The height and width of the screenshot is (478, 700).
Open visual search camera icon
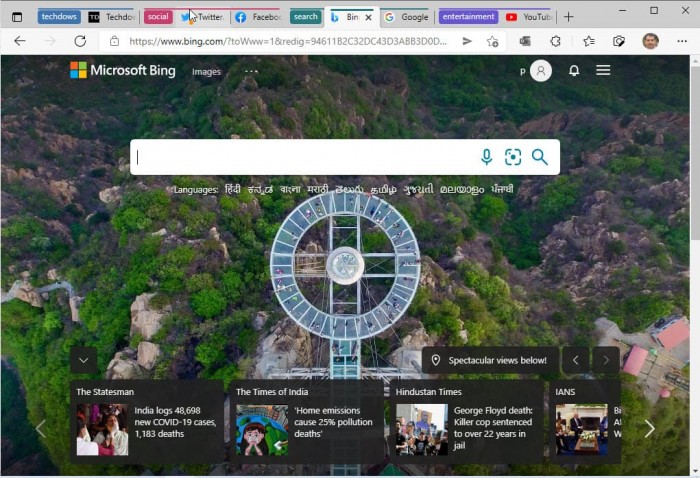pyautogui.click(x=513, y=157)
